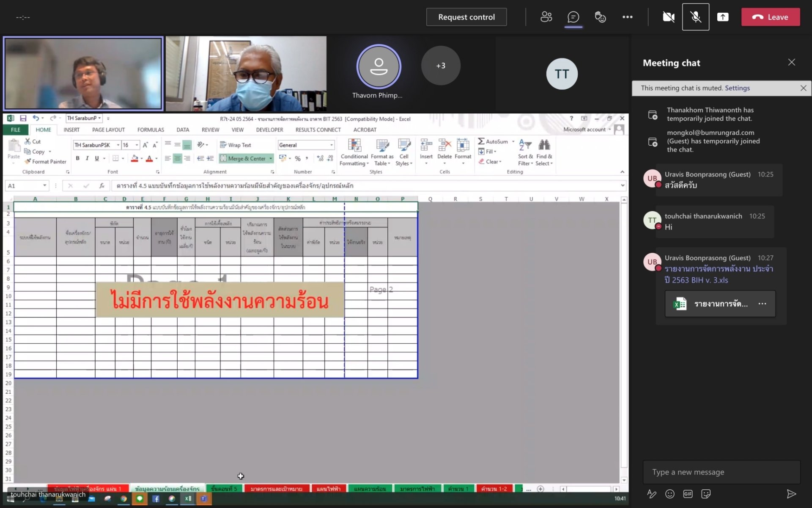This screenshot has width=812, height=508.
Task: Open the sticker picker icon
Action: pyautogui.click(x=705, y=494)
